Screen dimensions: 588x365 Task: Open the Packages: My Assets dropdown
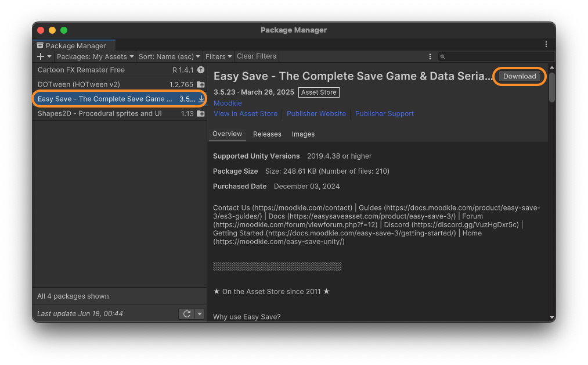pyautogui.click(x=95, y=57)
